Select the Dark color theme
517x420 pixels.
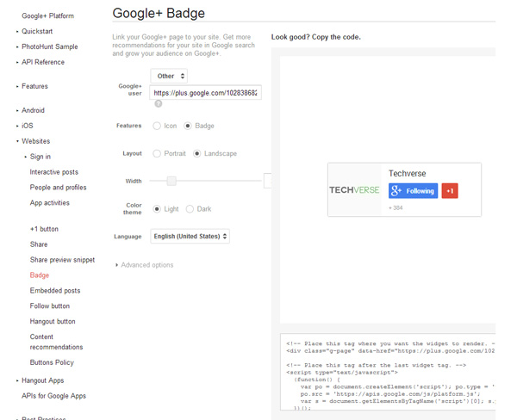[x=190, y=209]
